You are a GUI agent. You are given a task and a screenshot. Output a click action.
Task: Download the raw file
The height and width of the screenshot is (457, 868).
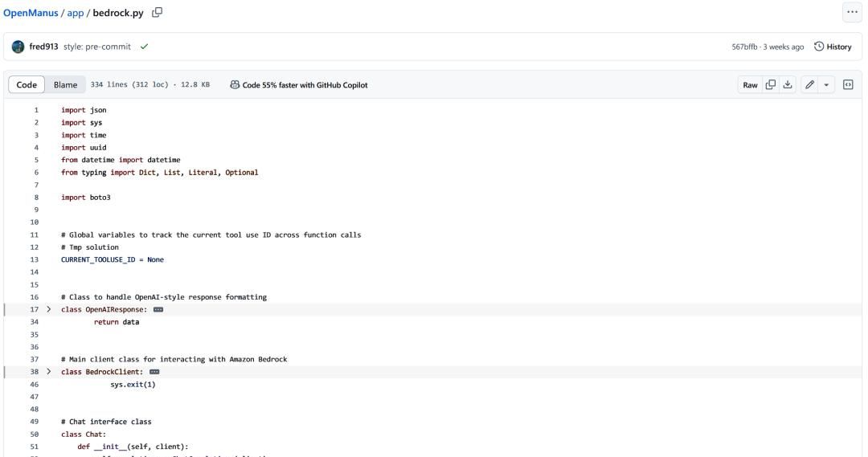[x=787, y=85]
